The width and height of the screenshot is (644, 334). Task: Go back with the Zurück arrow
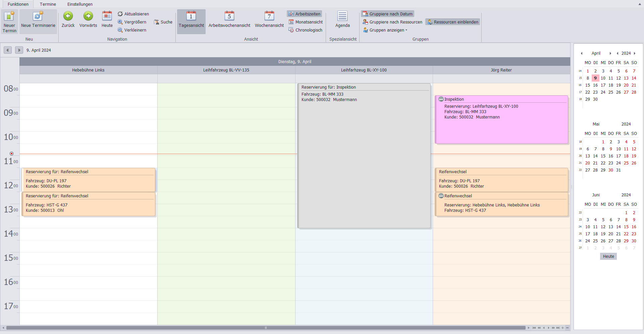point(68,16)
